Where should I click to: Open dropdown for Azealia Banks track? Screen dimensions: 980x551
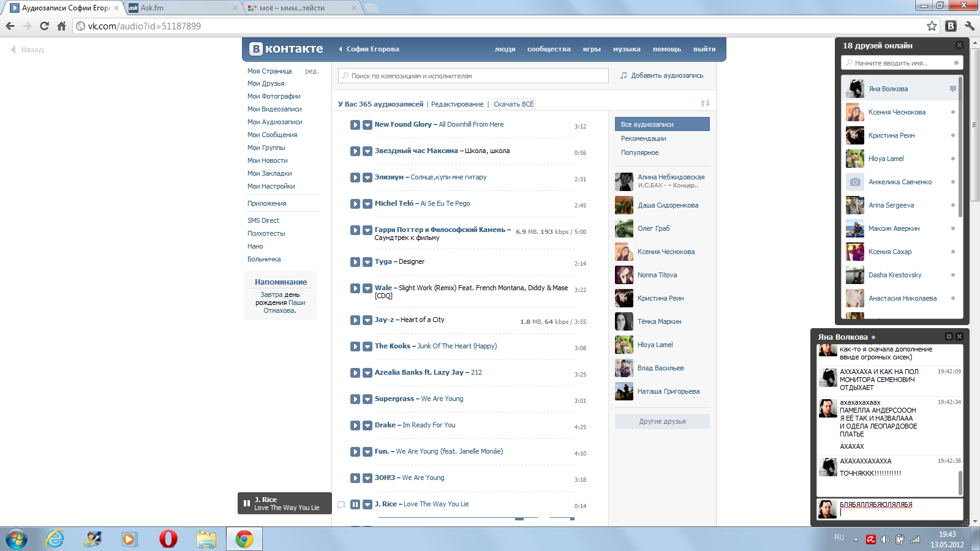click(x=367, y=373)
